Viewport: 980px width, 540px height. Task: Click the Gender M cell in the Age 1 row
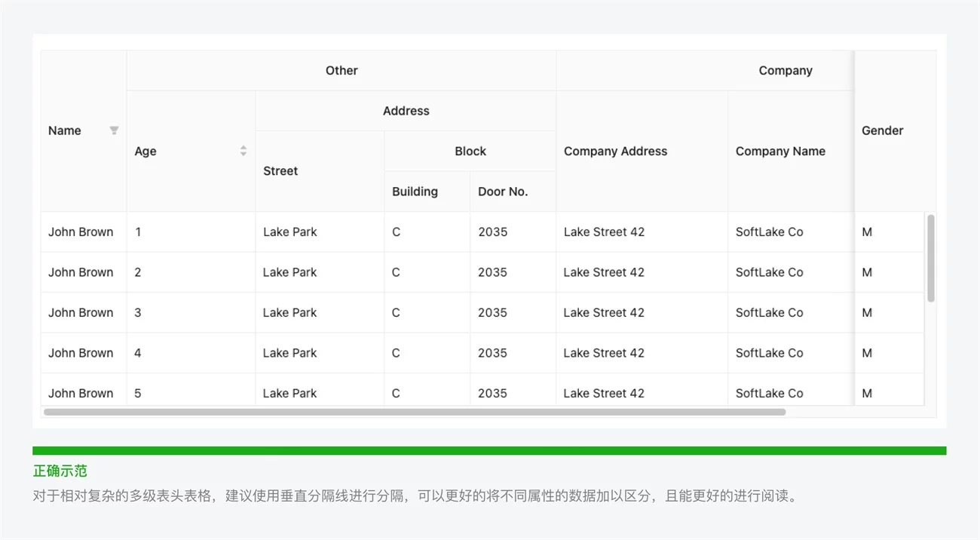(867, 232)
